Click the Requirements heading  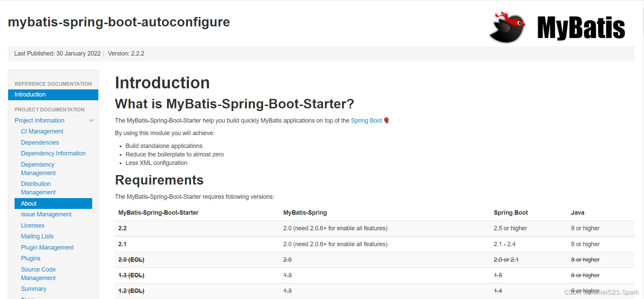point(159,180)
